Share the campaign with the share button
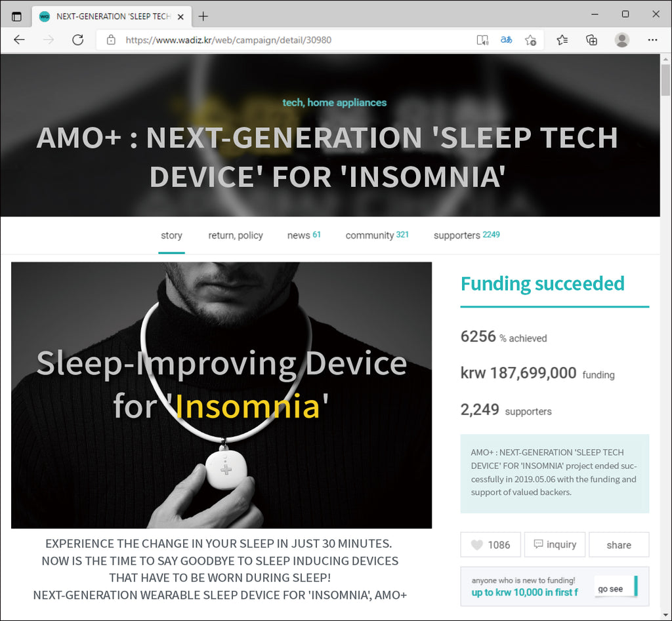The width and height of the screenshot is (672, 621). point(618,544)
